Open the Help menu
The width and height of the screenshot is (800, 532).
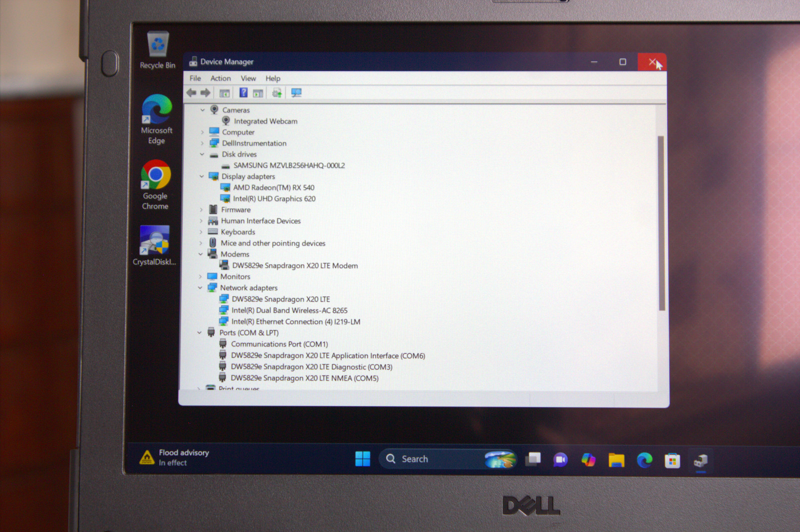pos(273,78)
